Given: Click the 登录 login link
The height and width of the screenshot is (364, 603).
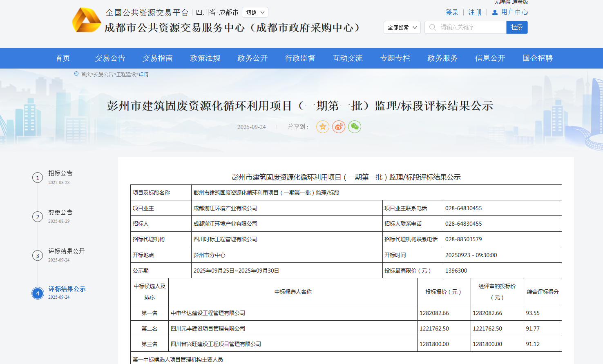Looking at the screenshot, I should click(x=452, y=13).
